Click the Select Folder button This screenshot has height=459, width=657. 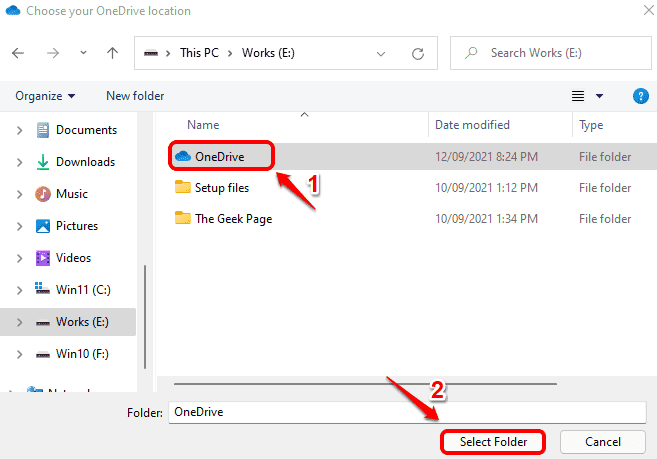tap(493, 442)
